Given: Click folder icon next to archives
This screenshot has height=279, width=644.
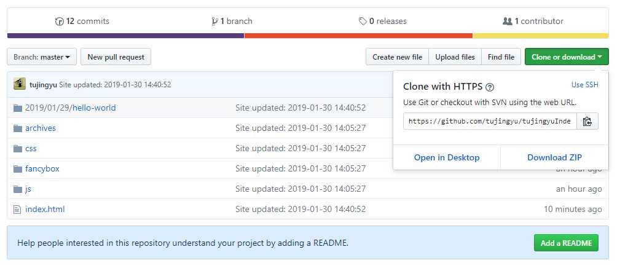Looking at the screenshot, I should [x=18, y=128].
